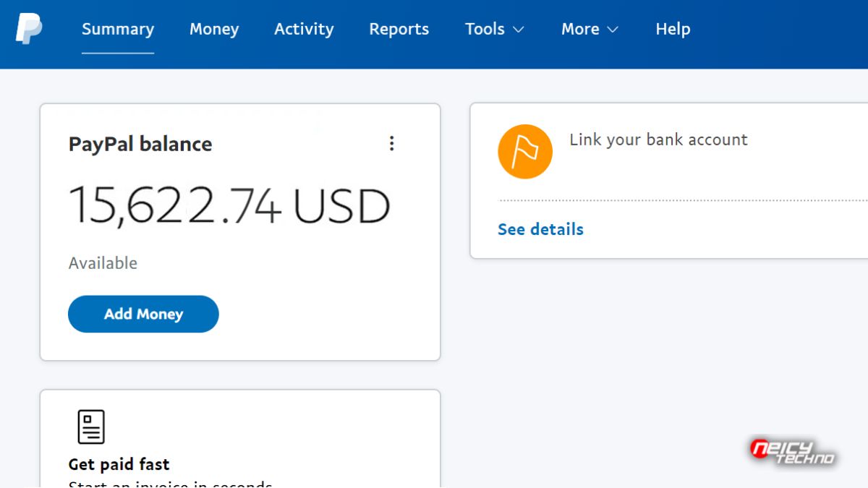Open the Help page
This screenshot has width=868, height=488.
pos(673,29)
